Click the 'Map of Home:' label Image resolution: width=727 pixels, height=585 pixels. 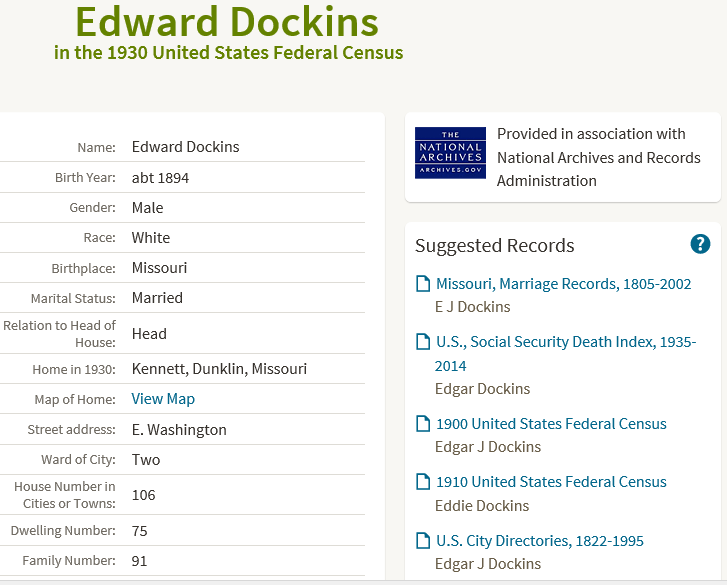[75, 400]
